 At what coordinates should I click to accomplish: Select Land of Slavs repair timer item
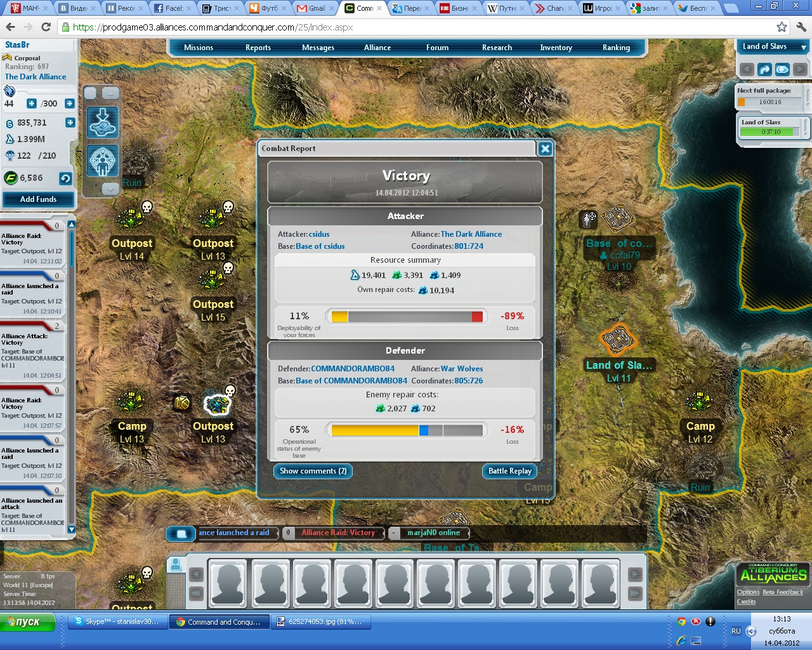pyautogui.click(x=771, y=128)
